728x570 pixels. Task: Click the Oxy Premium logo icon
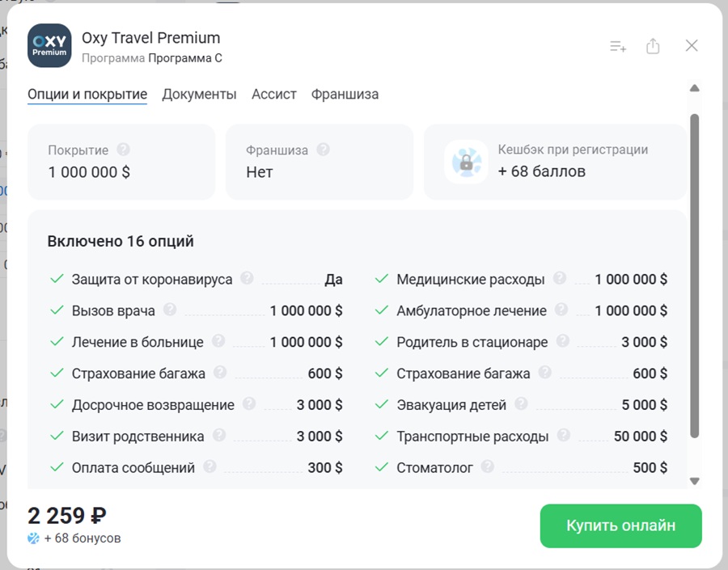[x=49, y=46]
